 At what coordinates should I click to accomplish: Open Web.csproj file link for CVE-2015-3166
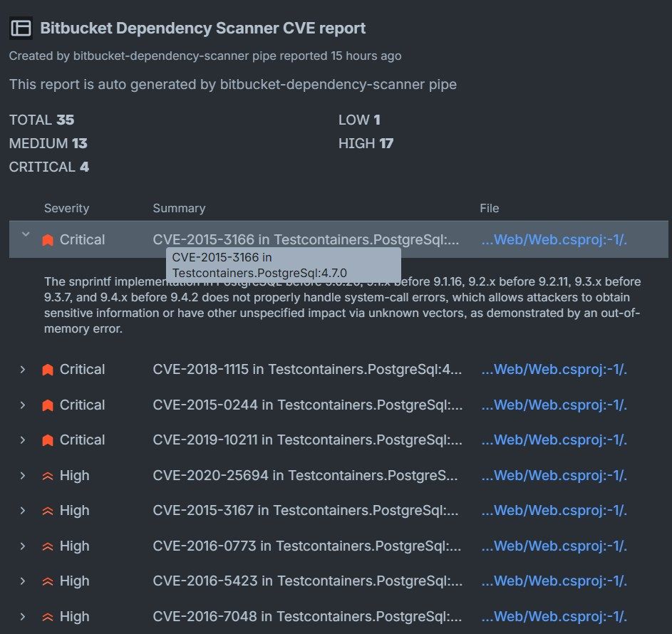point(554,240)
